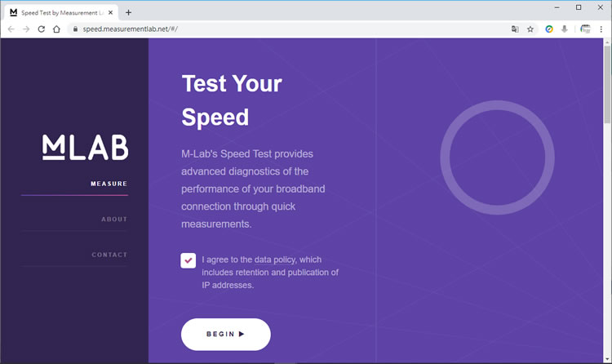Open the CONTACT sidebar menu item

point(109,255)
